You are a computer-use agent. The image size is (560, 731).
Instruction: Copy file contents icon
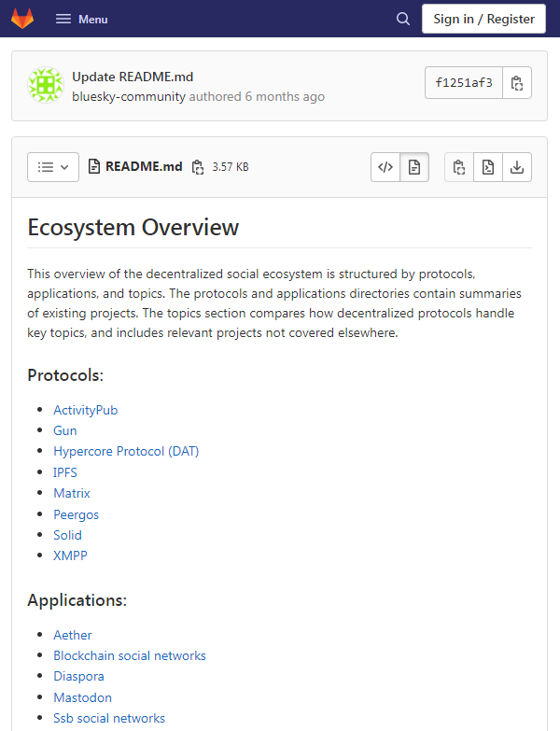click(458, 167)
